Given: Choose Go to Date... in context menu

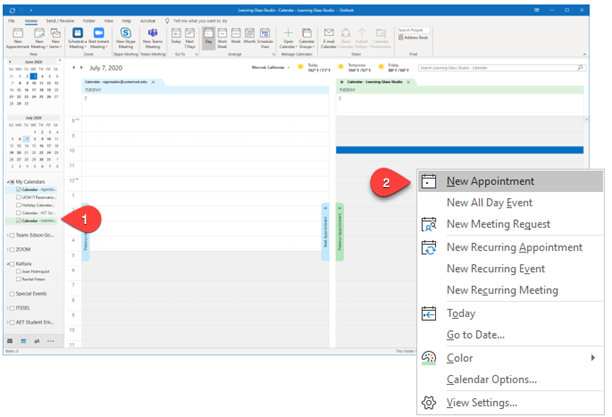Looking at the screenshot, I should 511,335.
